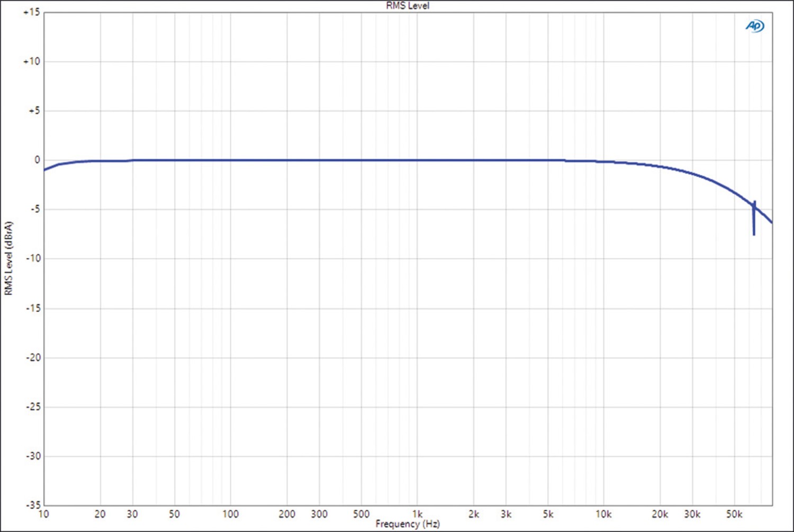Screen dimensions: 794x532
Task: Click the '+5' y-axis value
Action: 34,111
